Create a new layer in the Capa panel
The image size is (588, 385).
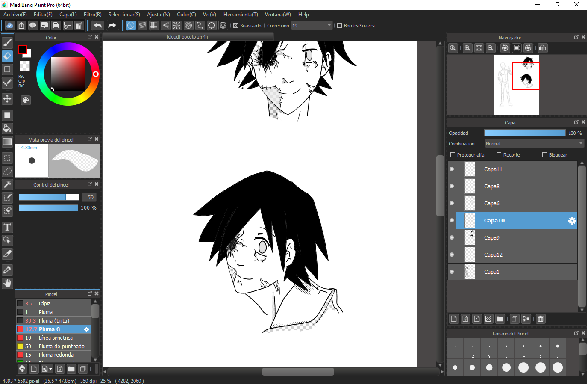454,319
